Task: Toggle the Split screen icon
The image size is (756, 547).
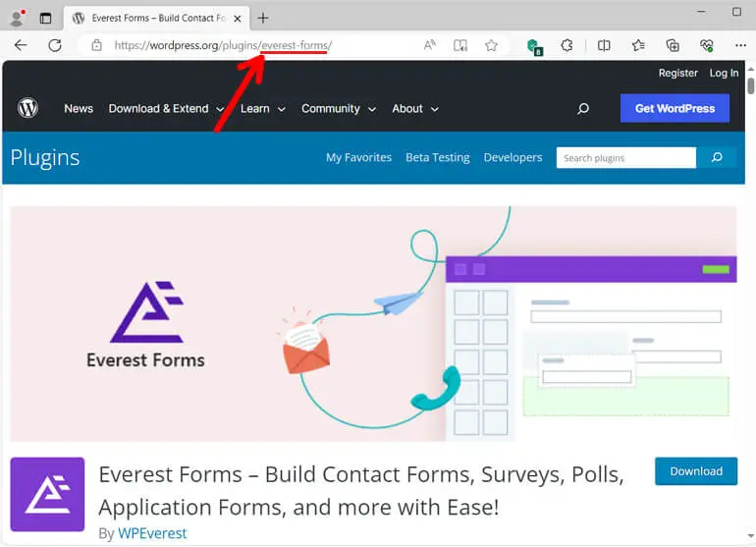Action: (604, 46)
